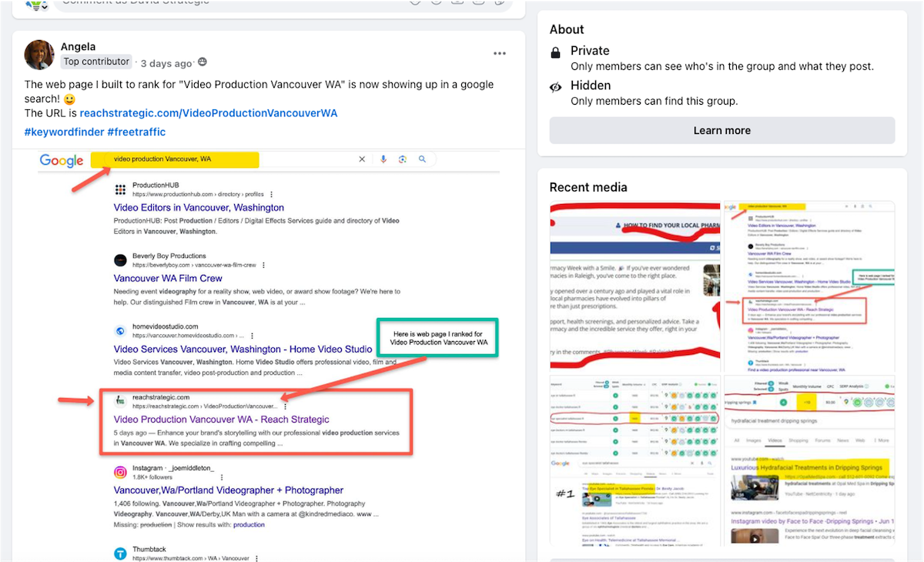Click the Top contributor badge
The image size is (924, 562).
[x=96, y=62]
